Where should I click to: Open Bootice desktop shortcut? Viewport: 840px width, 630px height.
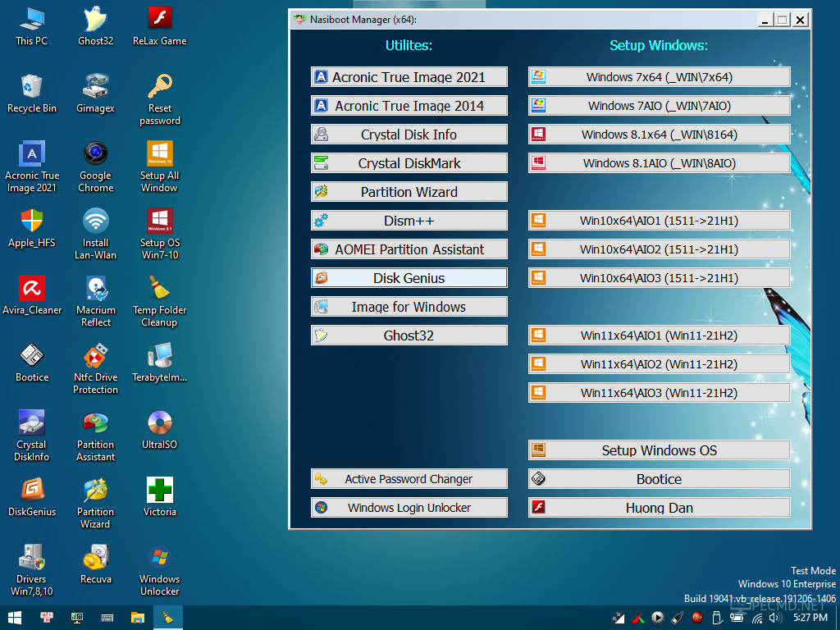32,363
